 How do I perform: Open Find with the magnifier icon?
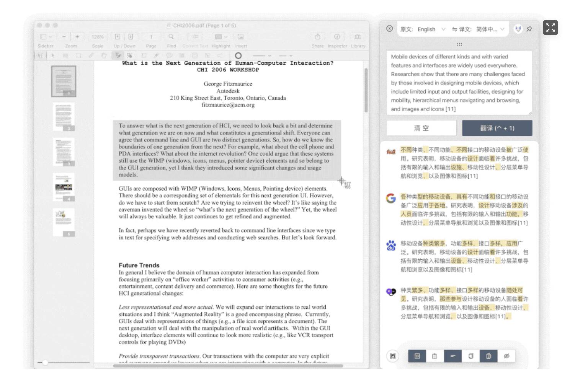click(171, 37)
